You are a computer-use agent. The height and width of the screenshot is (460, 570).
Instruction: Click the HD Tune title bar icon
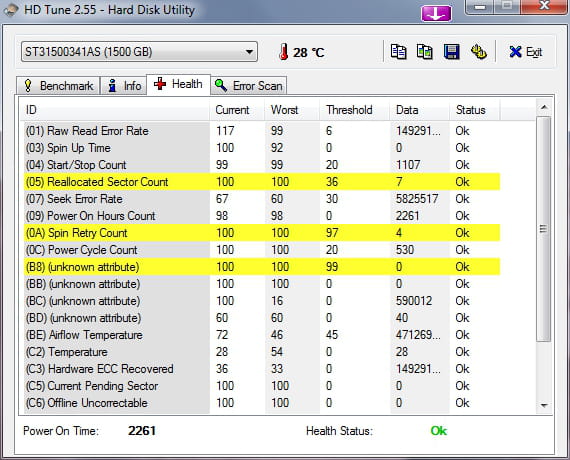11,9
